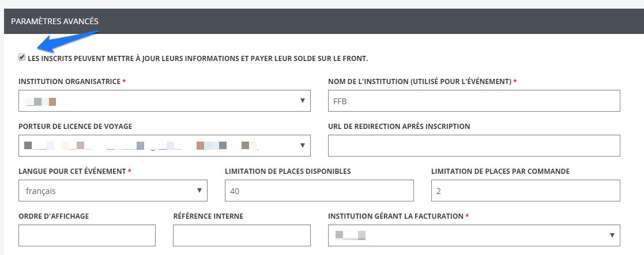
Task: Click the 'URL de redirection après inscription' label
Action: pyautogui.click(x=398, y=127)
